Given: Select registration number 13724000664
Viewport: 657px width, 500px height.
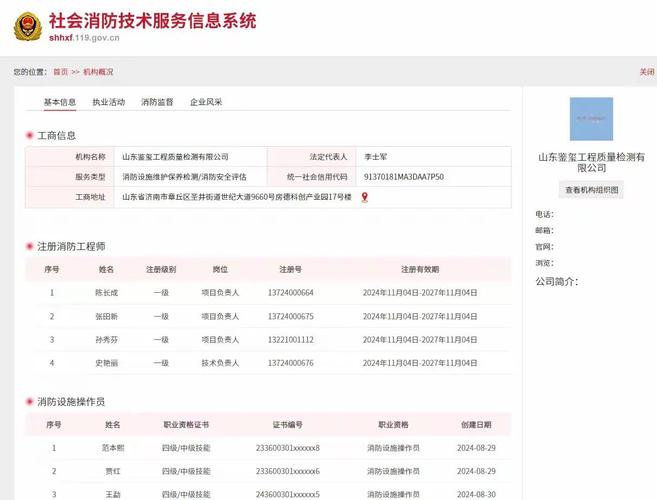Looking at the screenshot, I should (x=291, y=293).
